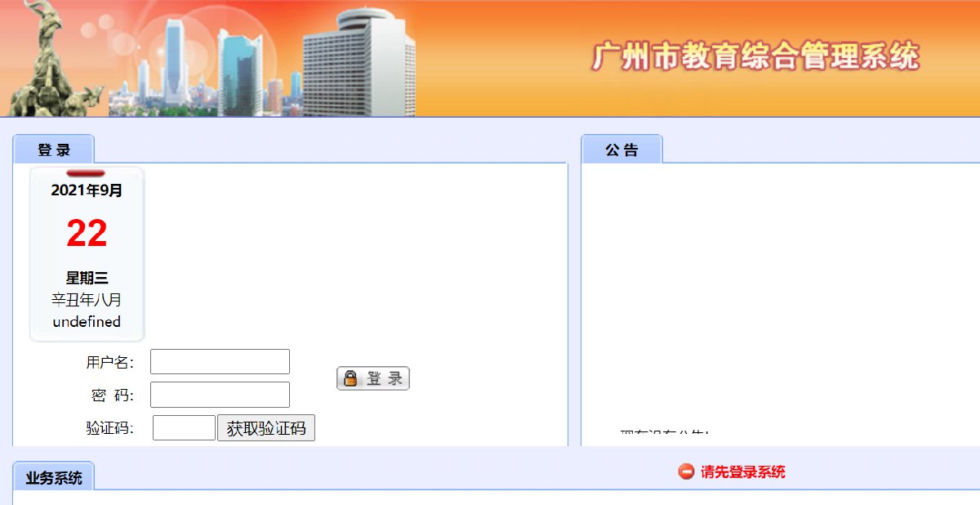Click the 登录 submit button
The width and height of the screenshot is (980, 505).
[373, 378]
